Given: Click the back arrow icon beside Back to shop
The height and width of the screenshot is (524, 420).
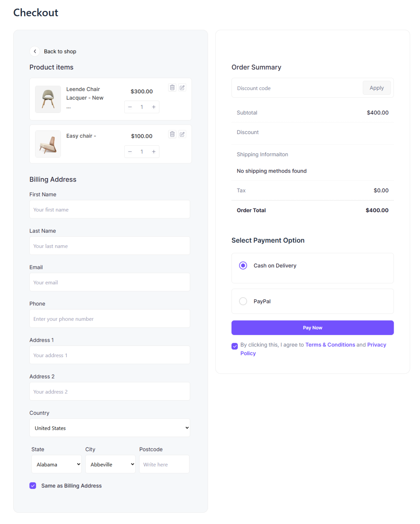Looking at the screenshot, I should point(35,51).
